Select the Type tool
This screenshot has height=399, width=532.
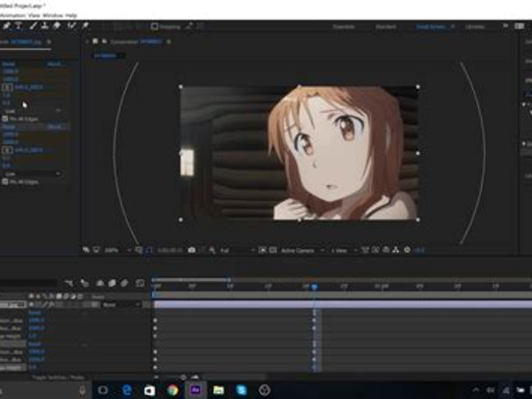(x=19, y=25)
